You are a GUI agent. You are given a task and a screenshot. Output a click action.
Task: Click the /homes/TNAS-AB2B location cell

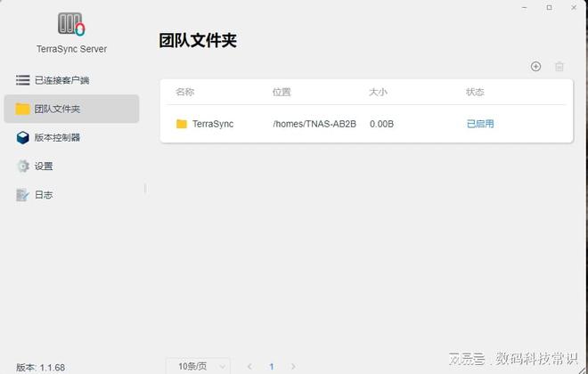coord(314,124)
